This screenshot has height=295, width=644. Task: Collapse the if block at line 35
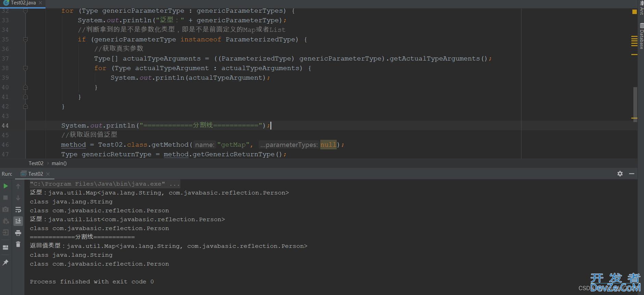[25, 39]
